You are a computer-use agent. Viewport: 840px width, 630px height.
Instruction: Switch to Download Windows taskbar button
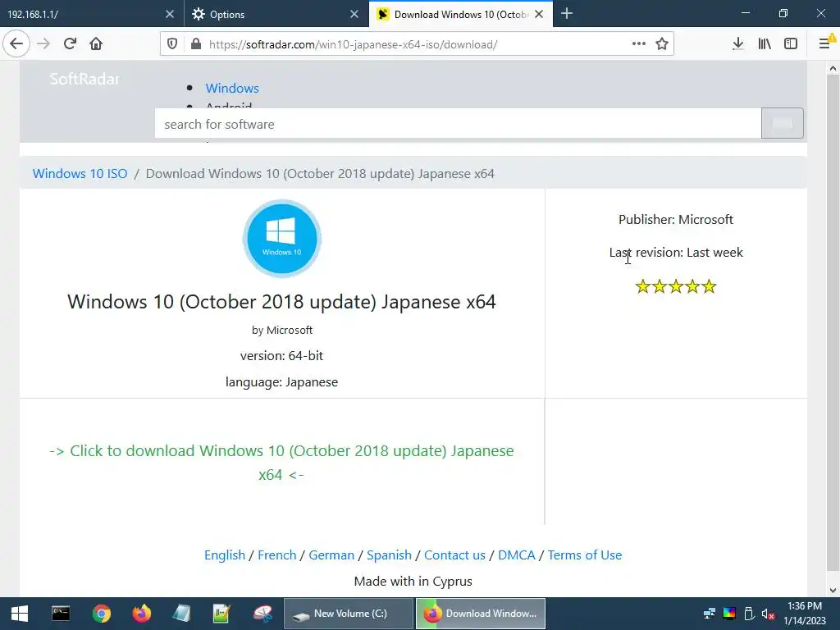click(481, 614)
